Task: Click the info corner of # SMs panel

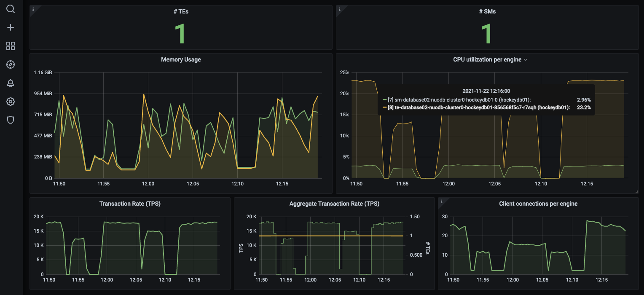Action: coord(339,8)
